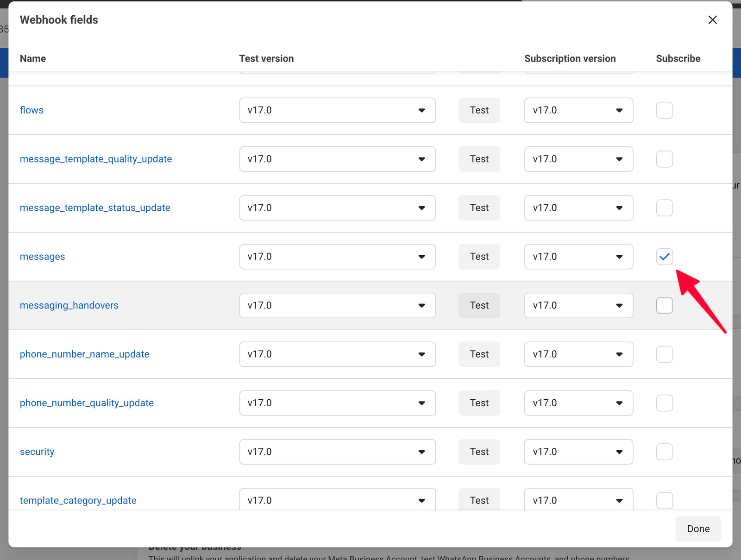Click Test button for messages row

point(479,257)
